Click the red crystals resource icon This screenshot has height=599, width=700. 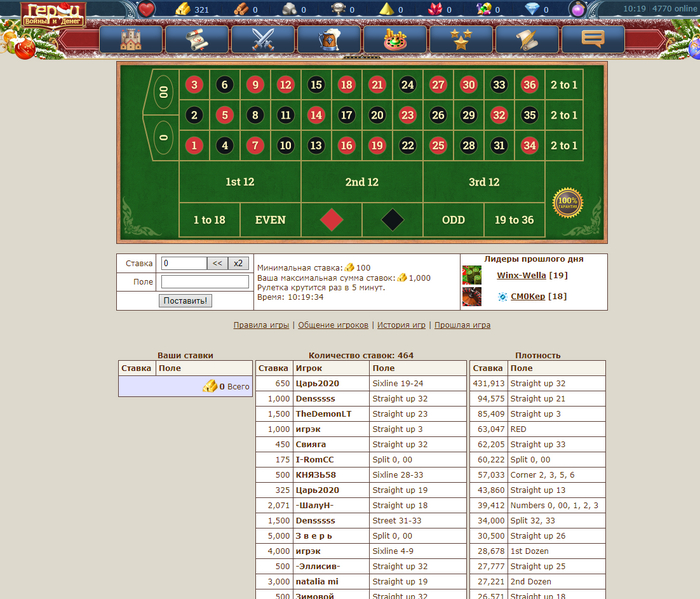click(x=435, y=9)
